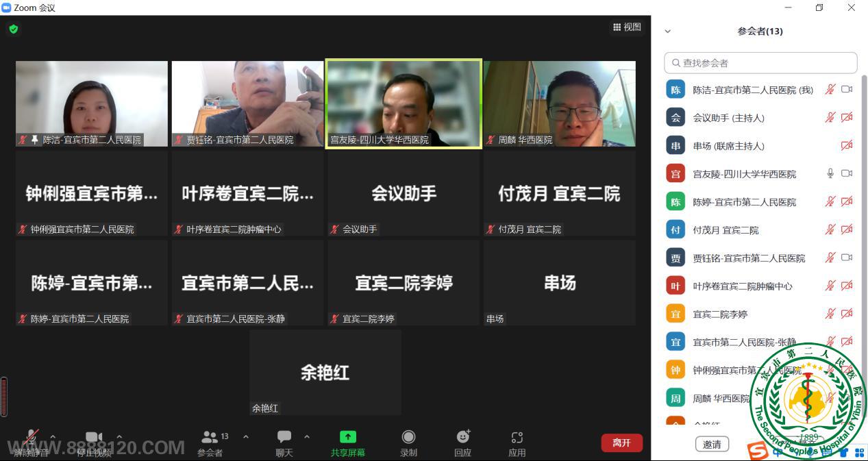The width and height of the screenshot is (868, 461).
Task: Click the Share Screen (共享屏幕) icon
Action: pos(348,437)
